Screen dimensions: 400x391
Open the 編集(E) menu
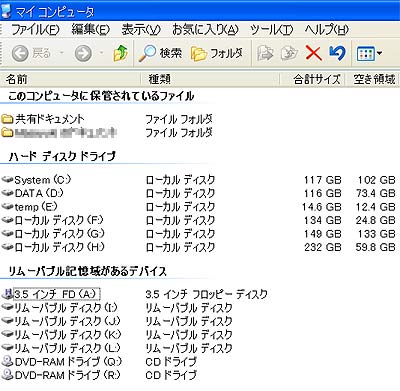pyautogui.click(x=91, y=30)
